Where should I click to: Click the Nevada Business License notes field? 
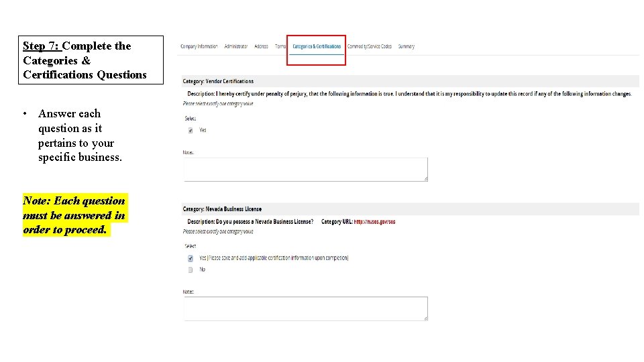tap(306, 308)
